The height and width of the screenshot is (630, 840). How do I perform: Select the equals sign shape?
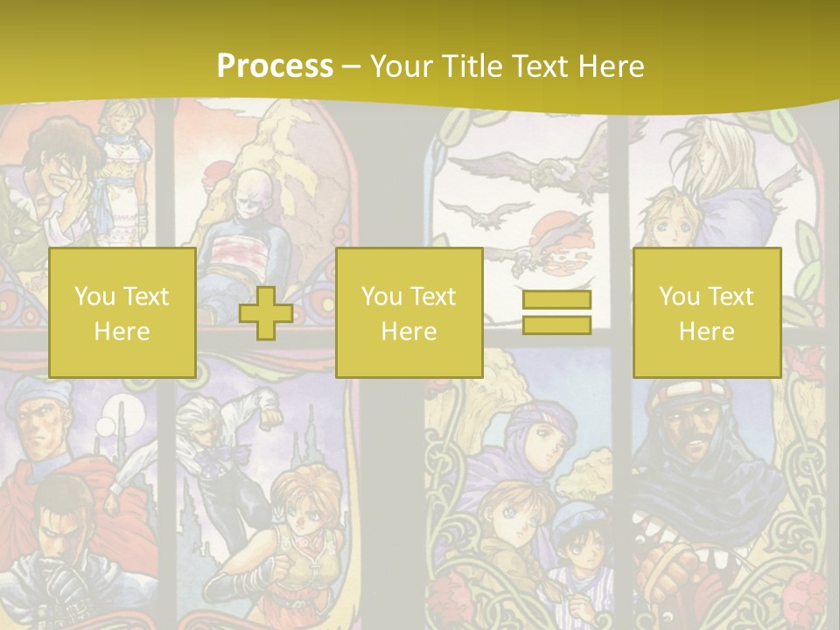(556, 312)
